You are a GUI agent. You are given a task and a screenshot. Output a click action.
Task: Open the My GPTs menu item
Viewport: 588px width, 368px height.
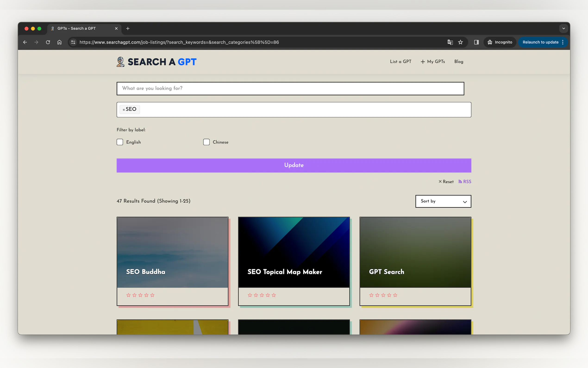(x=433, y=62)
